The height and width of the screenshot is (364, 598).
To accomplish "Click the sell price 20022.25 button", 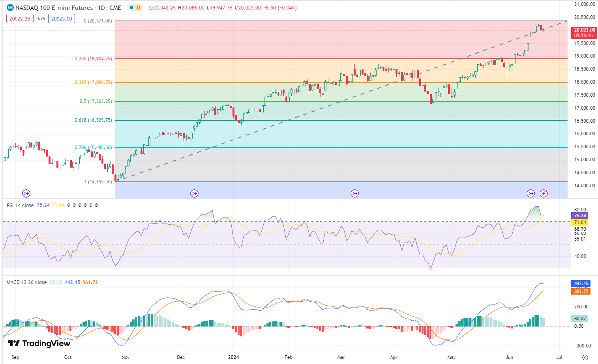I will pos(20,19).
